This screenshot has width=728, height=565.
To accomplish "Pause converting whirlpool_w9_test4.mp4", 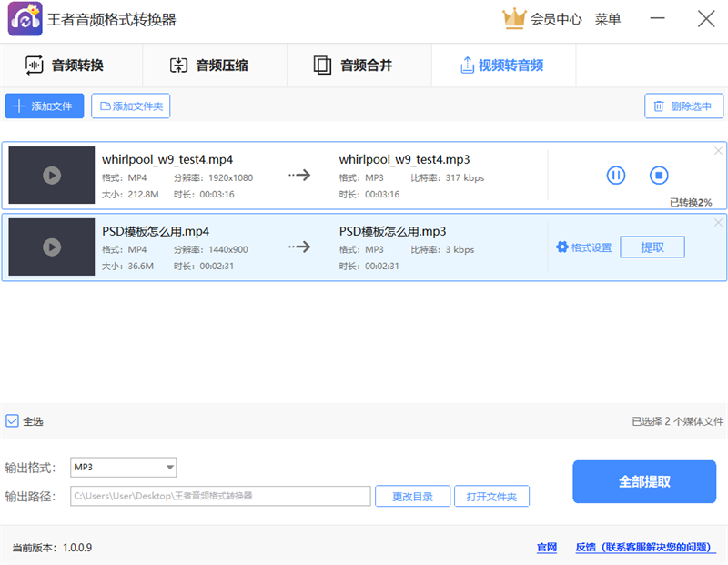I will [x=615, y=176].
